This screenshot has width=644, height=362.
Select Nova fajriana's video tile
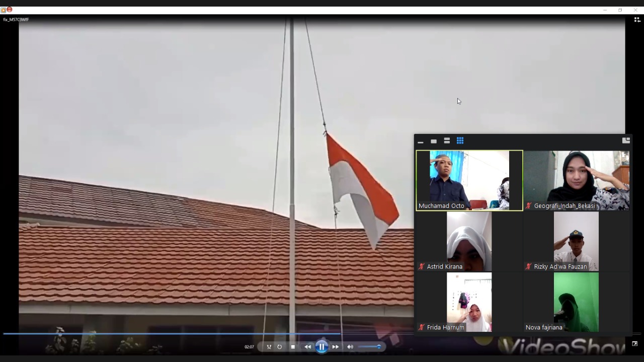(577, 302)
